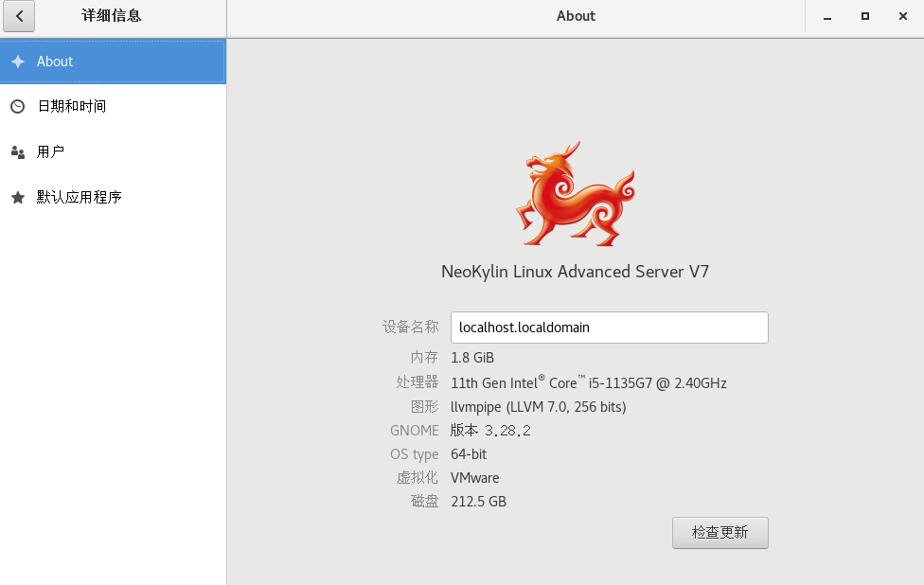Maximize the About window
Screen dimensions: 924x585
[865, 16]
